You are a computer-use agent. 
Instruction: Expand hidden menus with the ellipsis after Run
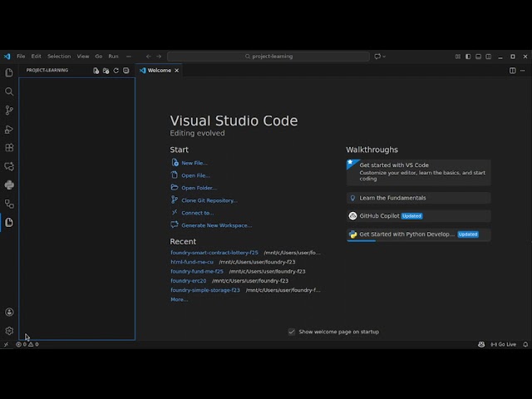coord(129,57)
